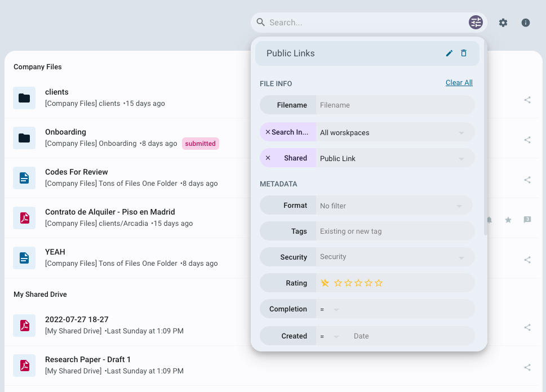Click Clear All link
This screenshot has height=392, width=546.
[x=459, y=82]
